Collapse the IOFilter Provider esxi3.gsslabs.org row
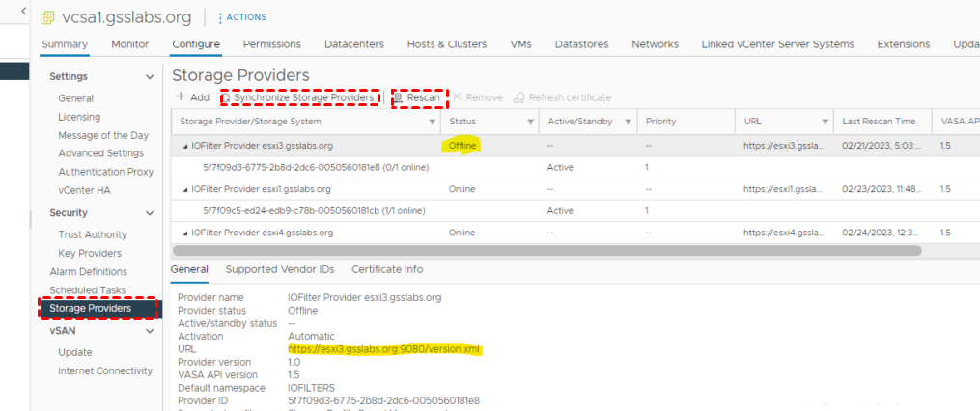This screenshot has width=980, height=411. point(185,146)
